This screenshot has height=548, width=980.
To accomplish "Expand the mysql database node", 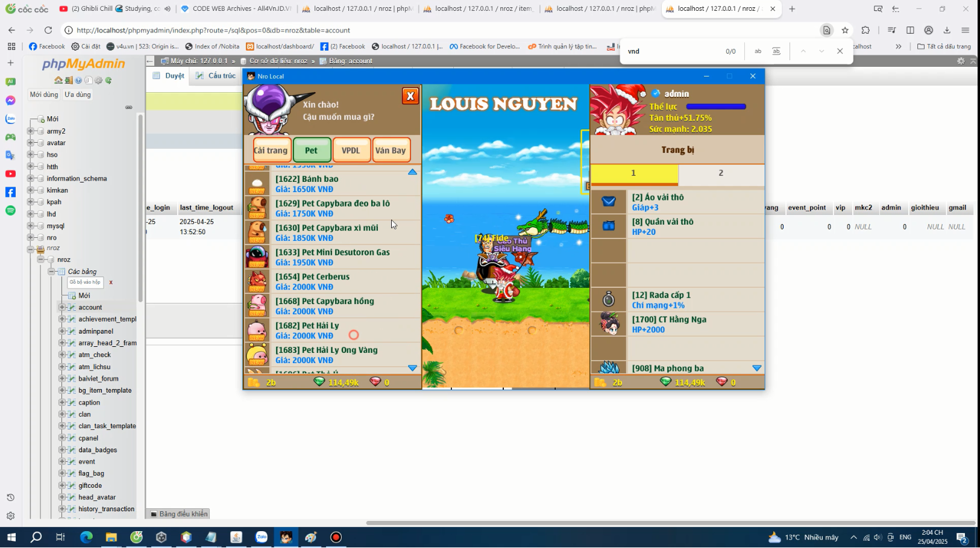I will 31,226.
